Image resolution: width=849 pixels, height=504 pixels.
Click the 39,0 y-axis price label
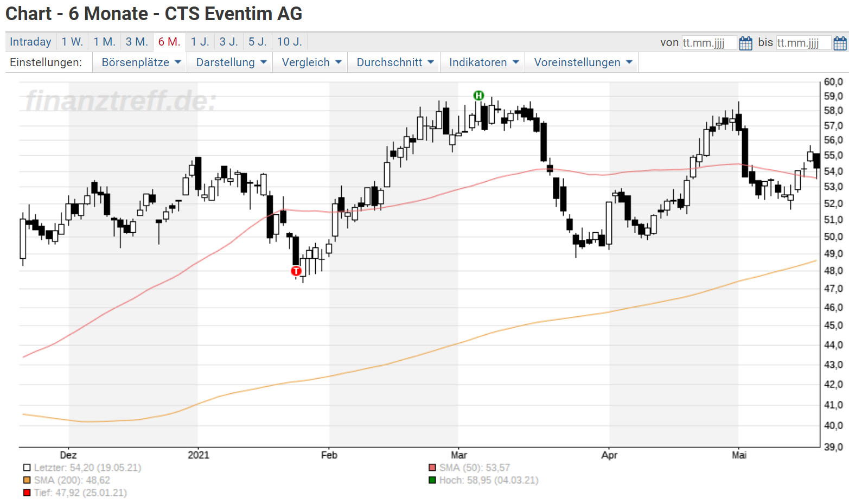[x=833, y=447]
